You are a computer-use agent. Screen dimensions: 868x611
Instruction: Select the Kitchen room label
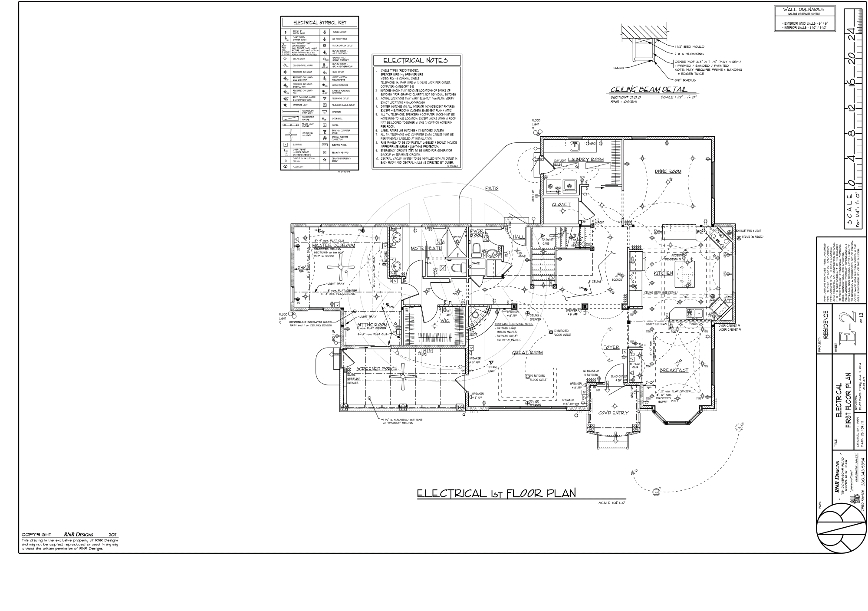click(663, 273)
